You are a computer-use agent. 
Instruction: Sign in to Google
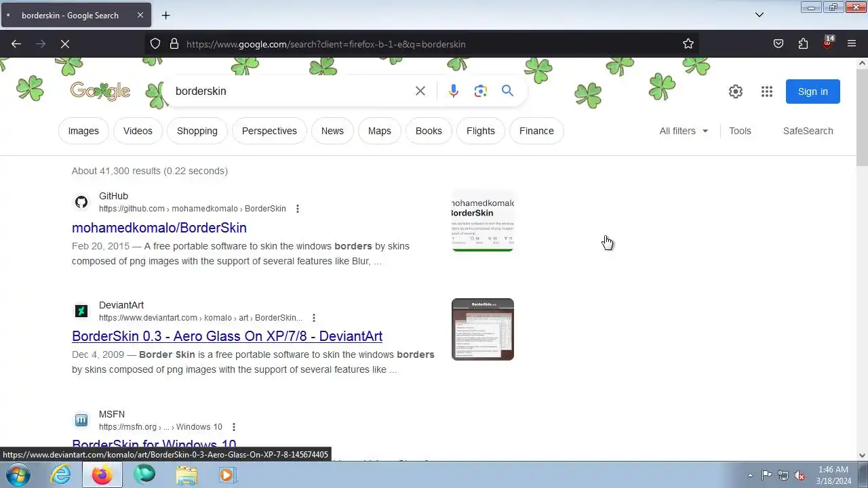[x=813, y=91]
